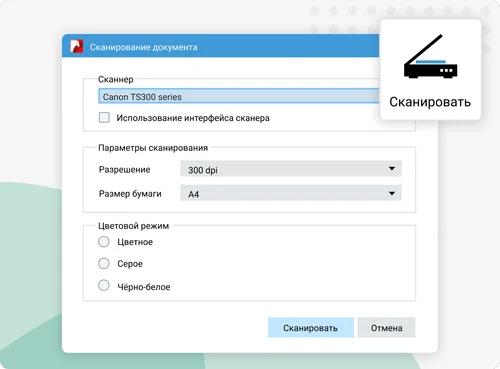This screenshot has height=369, width=500.
Task: Click the Разрешение label
Action: coord(124,170)
